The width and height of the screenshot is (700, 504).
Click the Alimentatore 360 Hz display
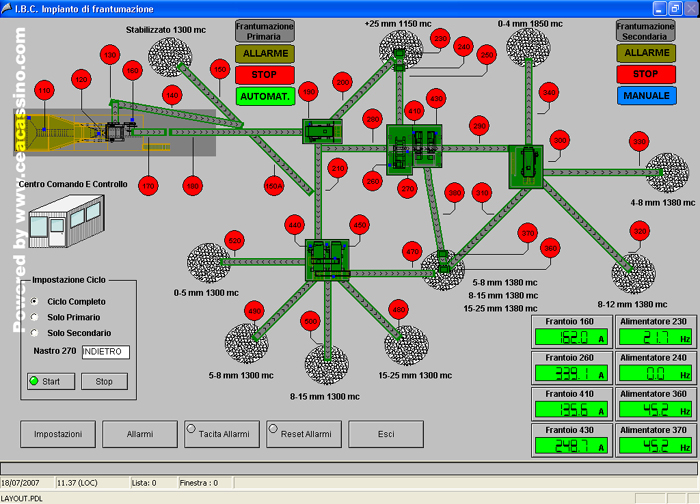pyautogui.click(x=655, y=409)
